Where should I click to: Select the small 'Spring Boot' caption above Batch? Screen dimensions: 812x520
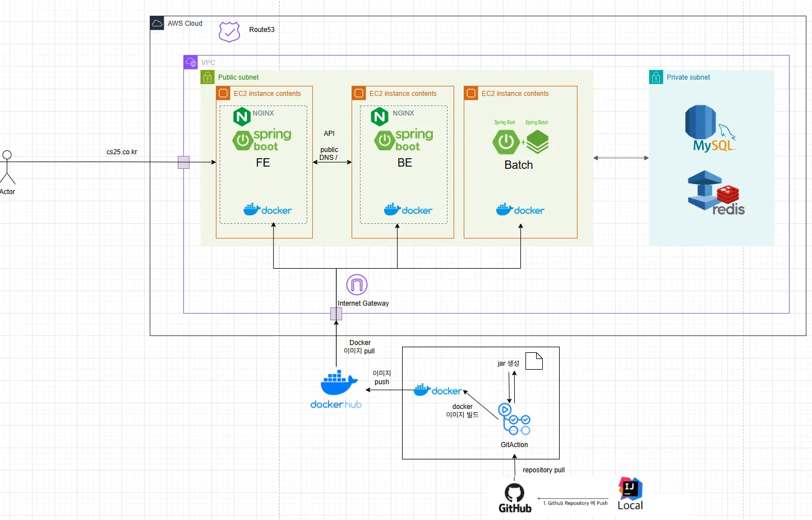tap(505, 122)
